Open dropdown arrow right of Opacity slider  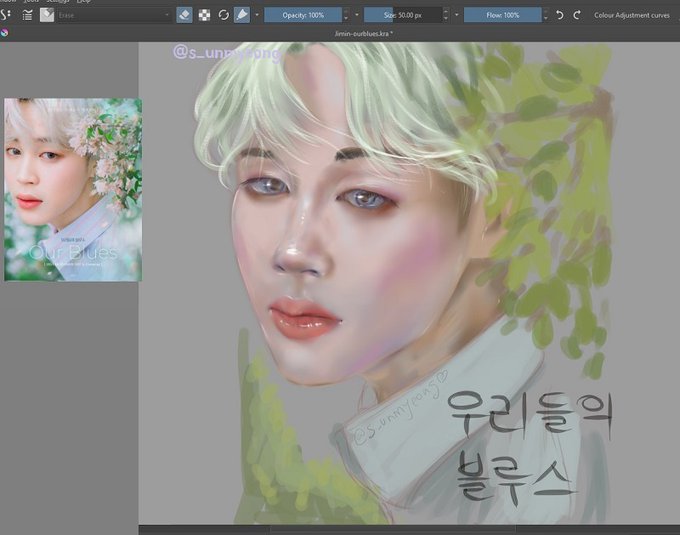click(357, 15)
